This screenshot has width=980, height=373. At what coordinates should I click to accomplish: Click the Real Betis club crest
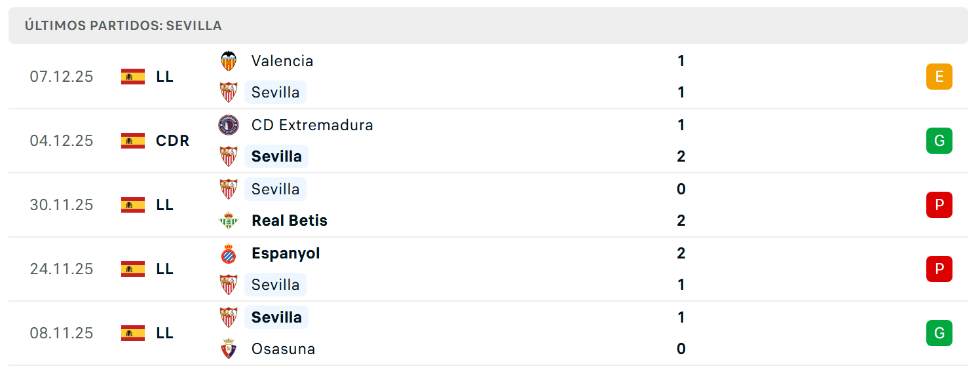click(228, 221)
